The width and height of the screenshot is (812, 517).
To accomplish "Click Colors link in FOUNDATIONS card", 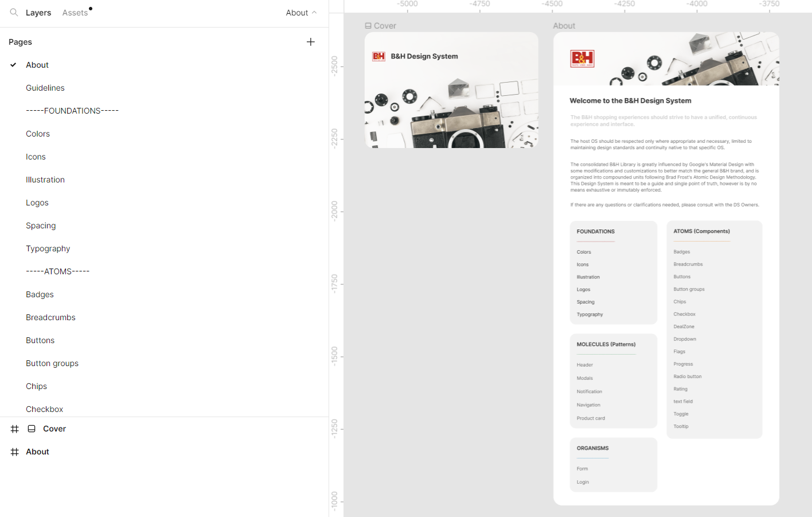I will pos(584,252).
